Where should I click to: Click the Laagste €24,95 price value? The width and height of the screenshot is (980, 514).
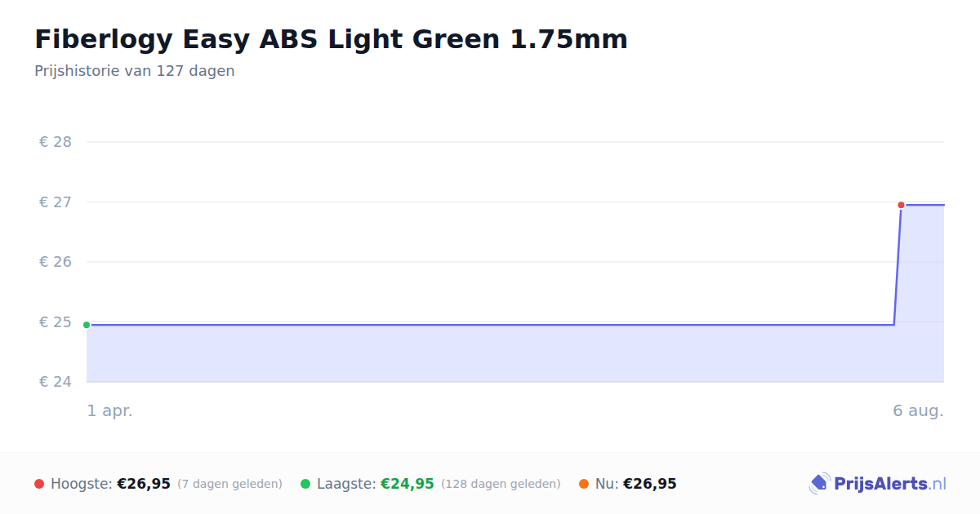pyautogui.click(x=408, y=484)
